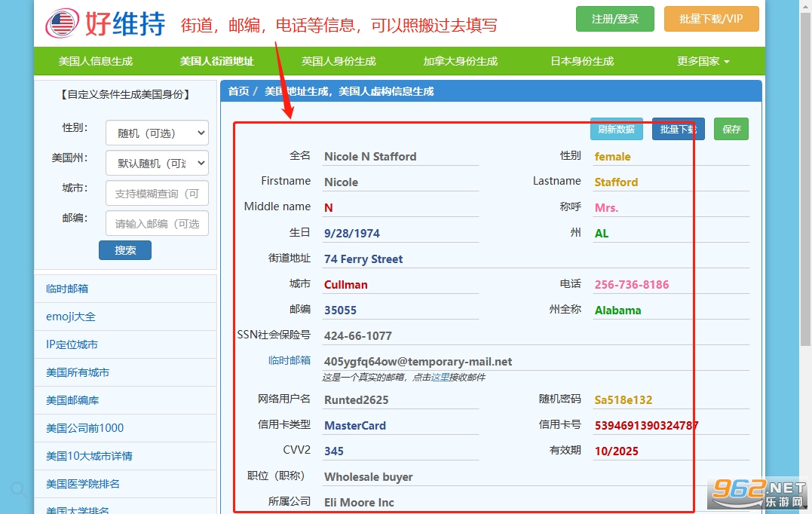Click the 刷新数据 refresh button
Viewport: 812px width, 514px height.
pyautogui.click(x=617, y=129)
